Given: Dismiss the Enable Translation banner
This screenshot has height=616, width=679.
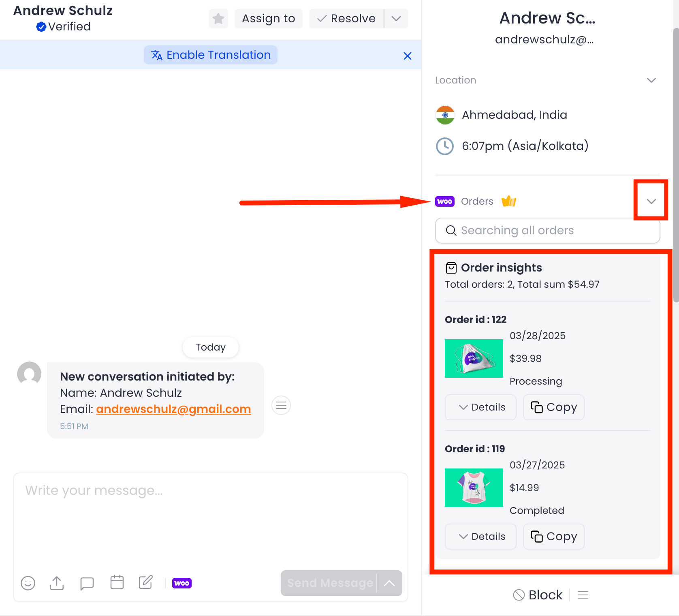Looking at the screenshot, I should pos(407,56).
